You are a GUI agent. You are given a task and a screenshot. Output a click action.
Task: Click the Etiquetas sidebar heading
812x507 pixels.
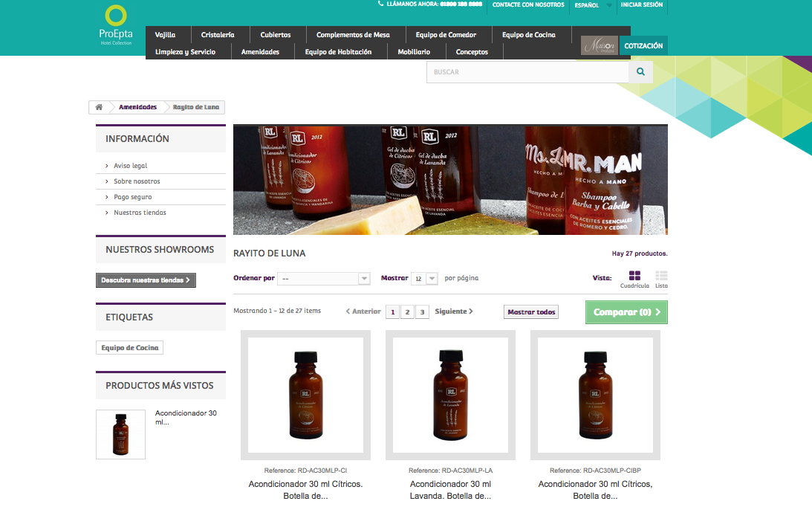129,317
